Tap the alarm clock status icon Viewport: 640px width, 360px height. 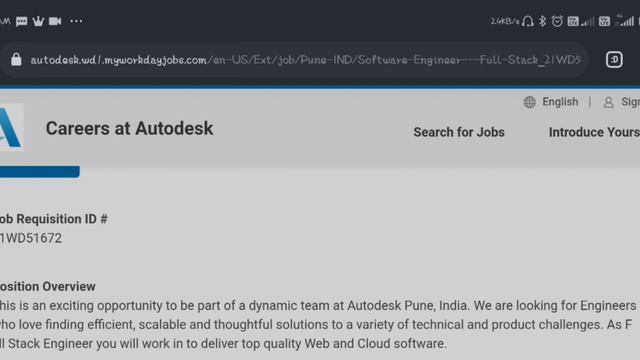[x=557, y=21]
